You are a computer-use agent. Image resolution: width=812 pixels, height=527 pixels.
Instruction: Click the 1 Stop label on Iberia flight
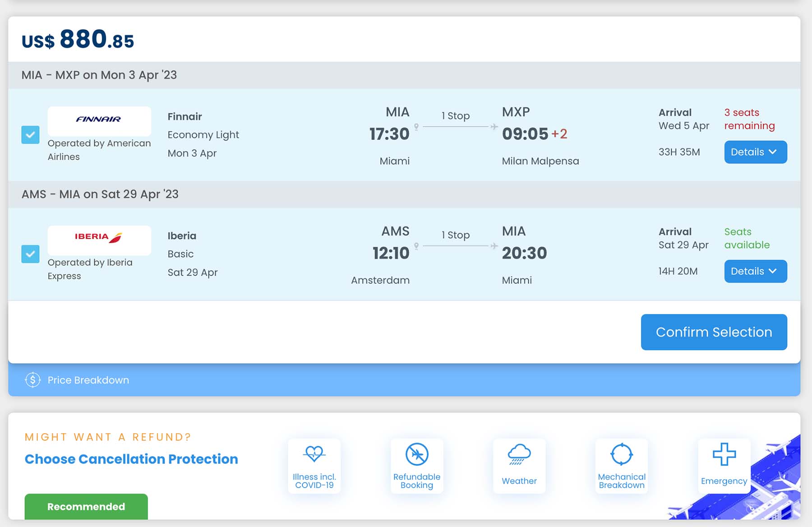pos(456,235)
